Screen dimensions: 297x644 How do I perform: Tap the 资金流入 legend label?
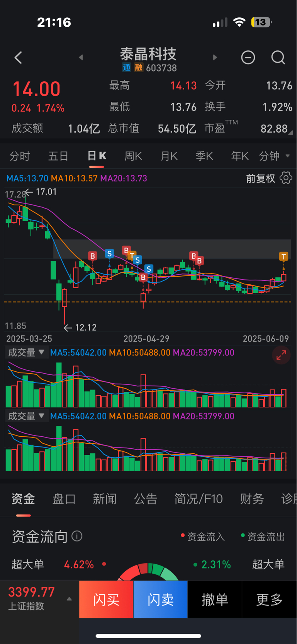tap(205, 536)
